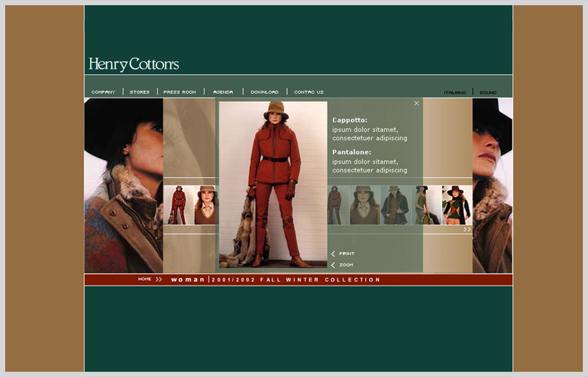
Task: Open the Press Room page
Action: pos(180,92)
